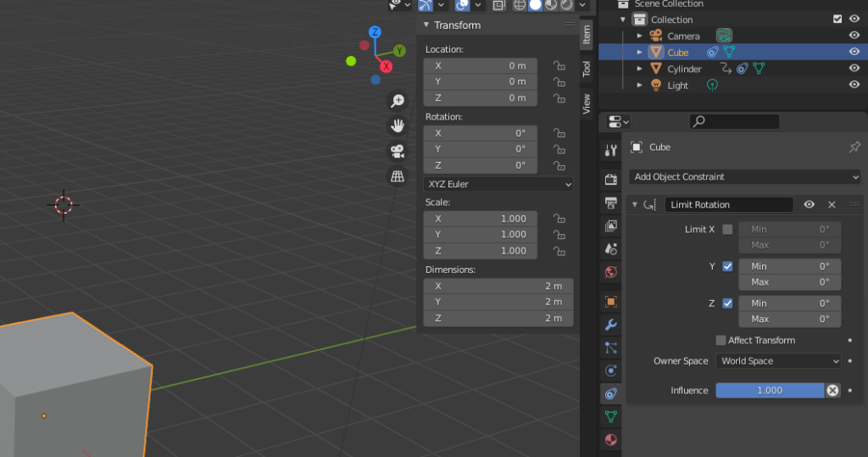Click the pan hand viewport icon

click(x=397, y=126)
